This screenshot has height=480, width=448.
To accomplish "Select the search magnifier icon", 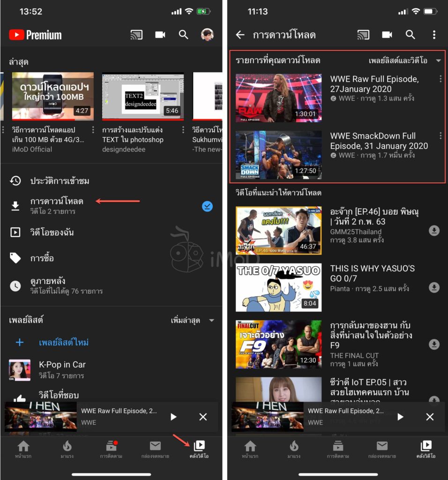I will point(183,35).
